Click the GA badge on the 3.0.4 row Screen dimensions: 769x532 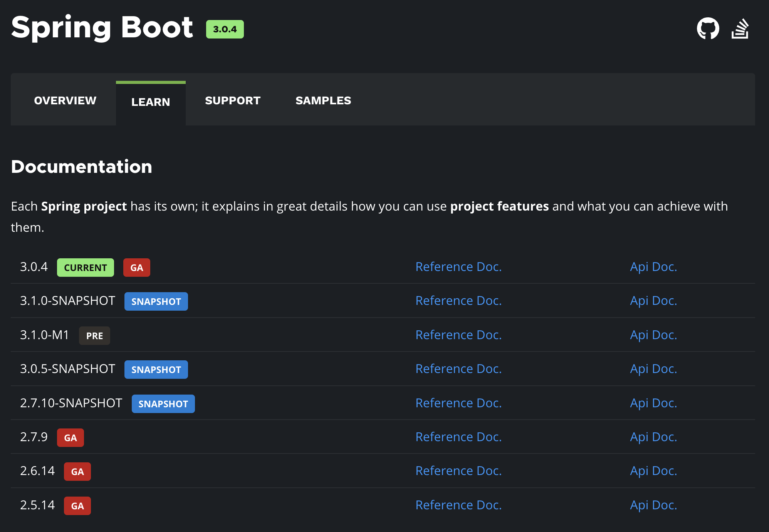136,268
